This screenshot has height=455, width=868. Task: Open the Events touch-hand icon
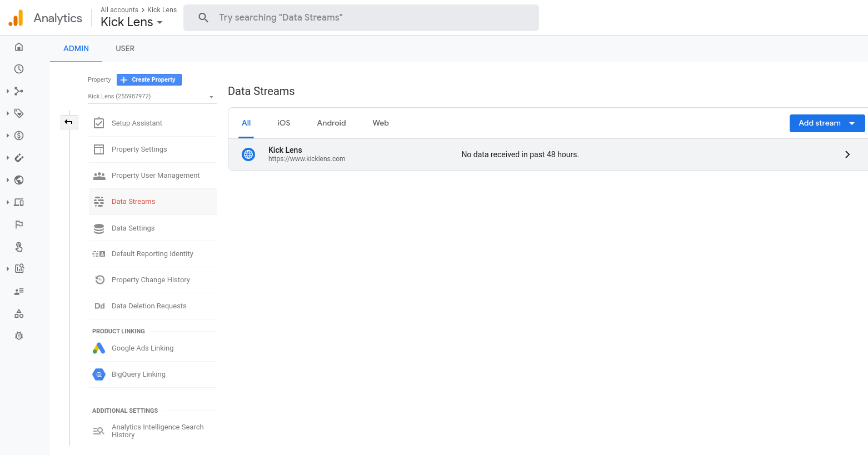[19, 247]
